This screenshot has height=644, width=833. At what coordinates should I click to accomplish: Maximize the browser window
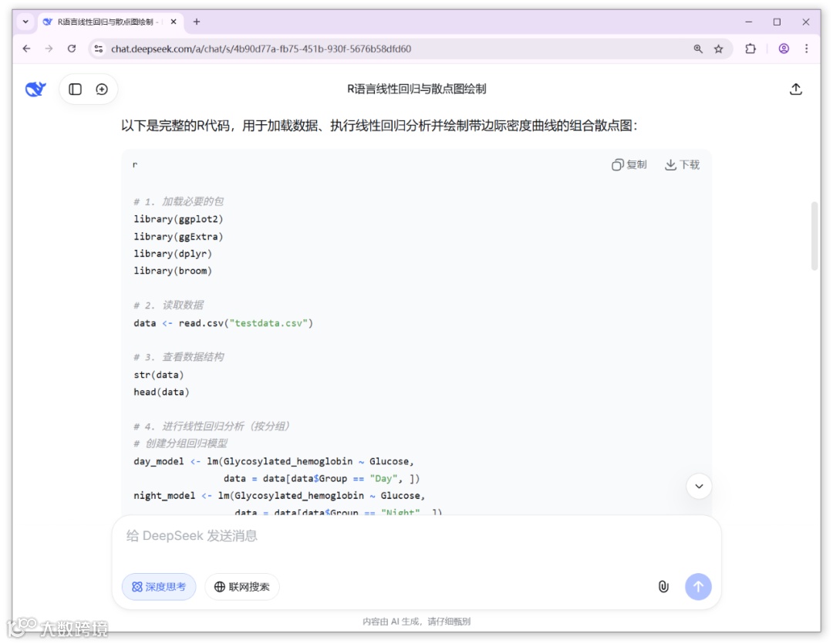(777, 22)
